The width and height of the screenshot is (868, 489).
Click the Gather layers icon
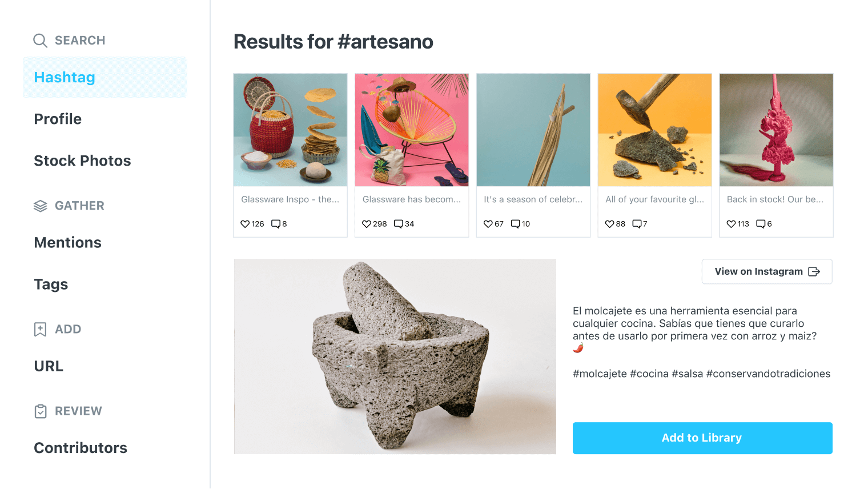[x=40, y=206]
